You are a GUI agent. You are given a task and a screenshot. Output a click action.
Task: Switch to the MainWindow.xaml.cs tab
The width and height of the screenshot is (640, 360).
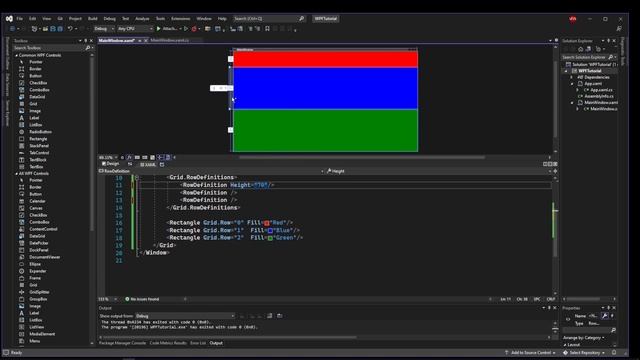pos(170,40)
